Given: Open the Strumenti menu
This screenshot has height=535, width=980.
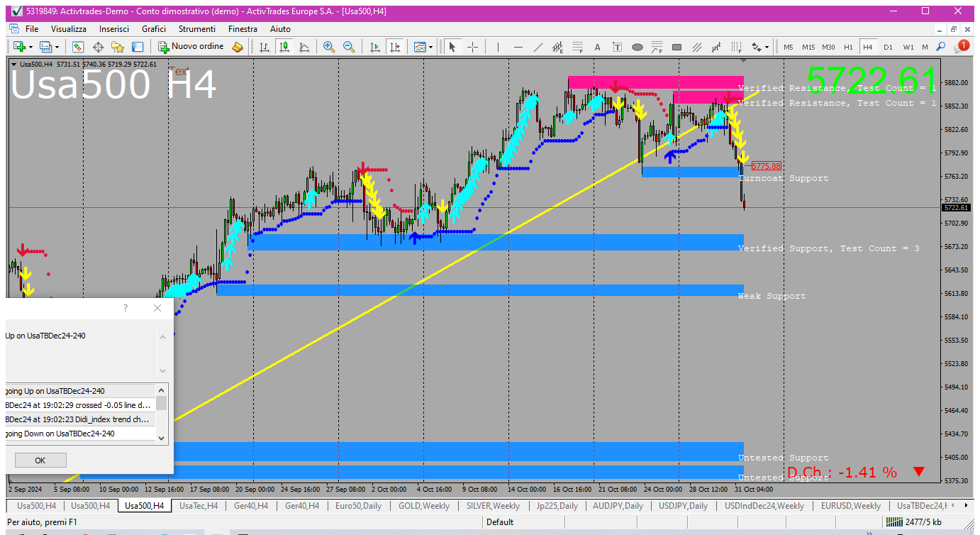Looking at the screenshot, I should [x=197, y=29].
